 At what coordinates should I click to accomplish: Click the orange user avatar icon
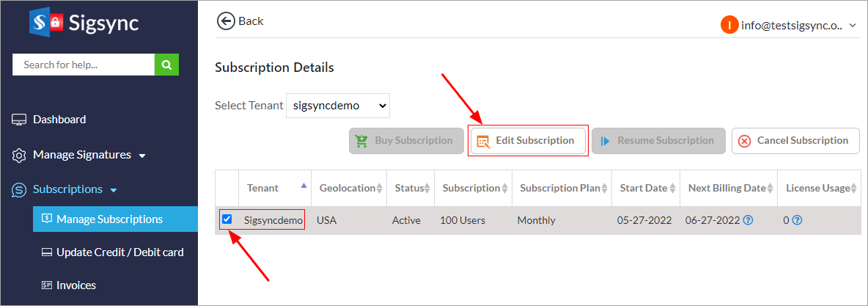point(729,25)
